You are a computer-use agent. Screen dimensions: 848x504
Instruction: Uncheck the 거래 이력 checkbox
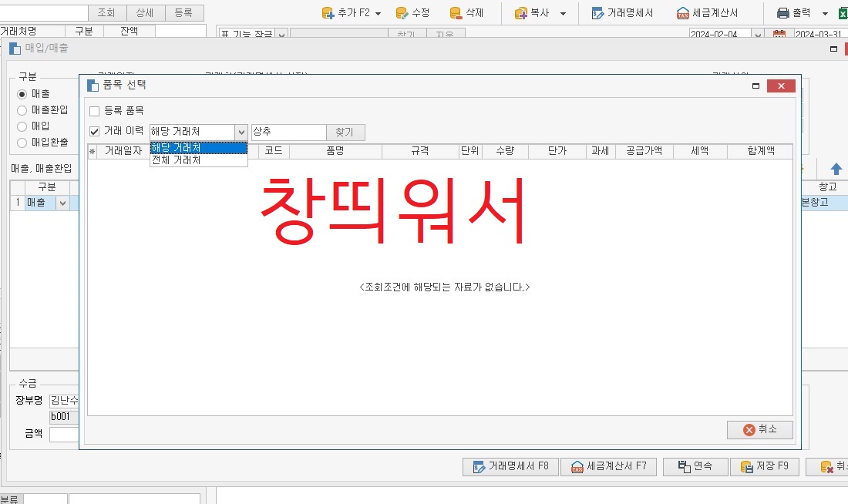(95, 132)
